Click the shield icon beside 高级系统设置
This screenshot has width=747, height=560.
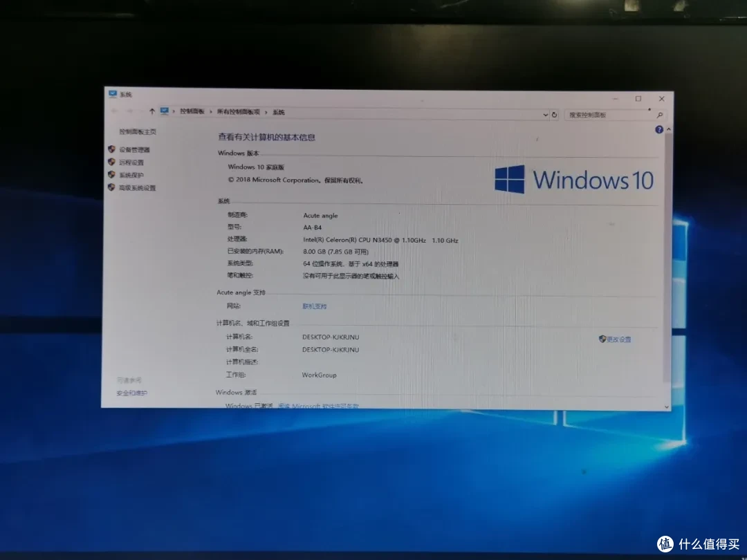[111, 187]
